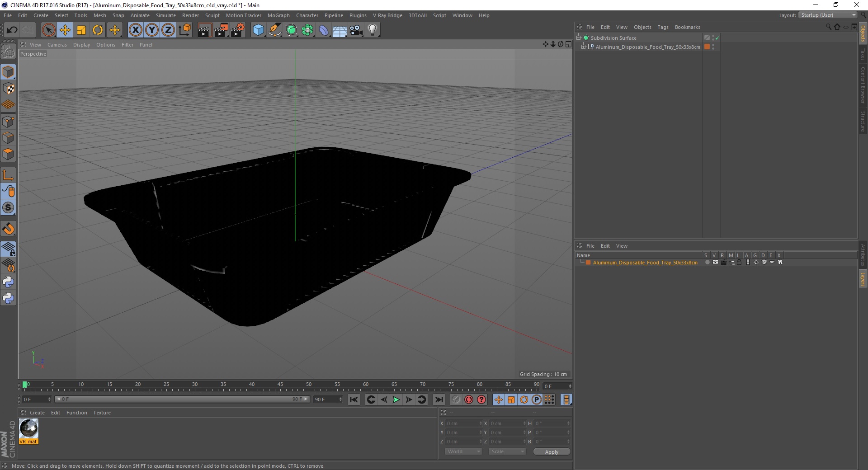Click the magnet Snap icon
Viewport: 868px width, 470px height.
point(8,228)
